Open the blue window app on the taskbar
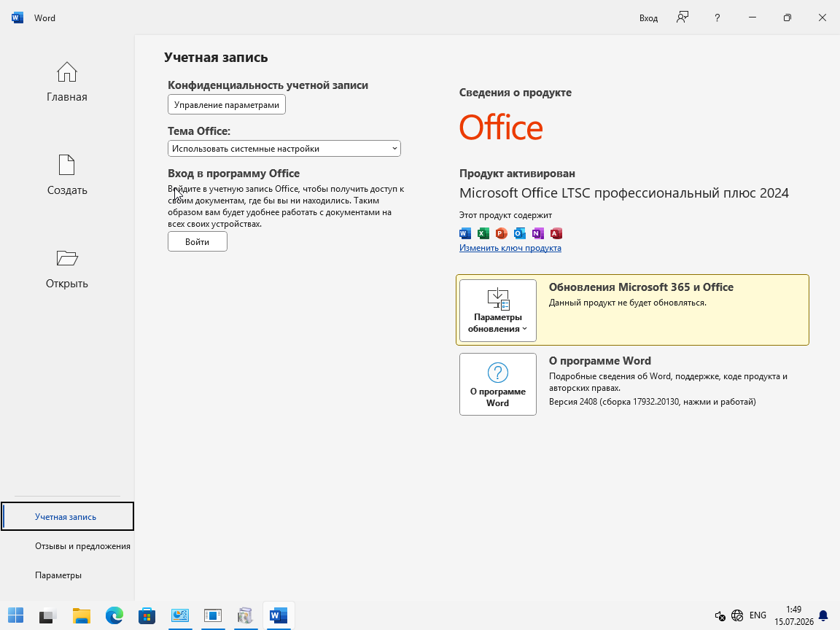 (213, 615)
